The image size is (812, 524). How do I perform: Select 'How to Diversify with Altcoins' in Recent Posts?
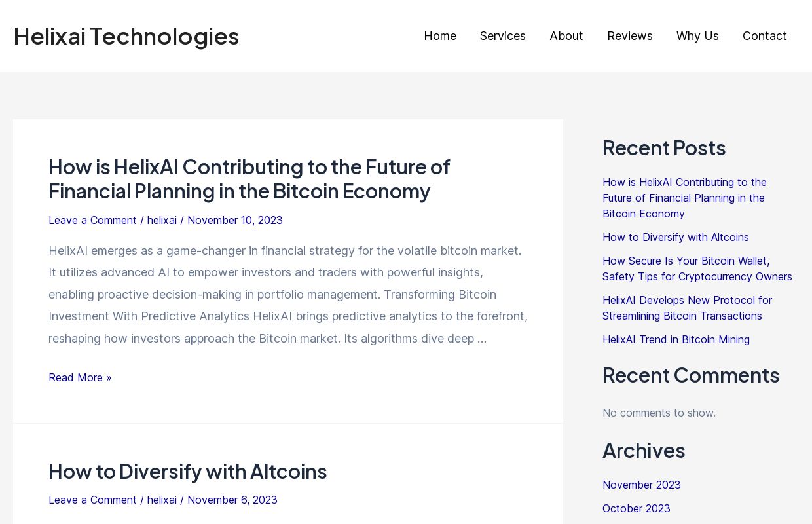coord(675,237)
